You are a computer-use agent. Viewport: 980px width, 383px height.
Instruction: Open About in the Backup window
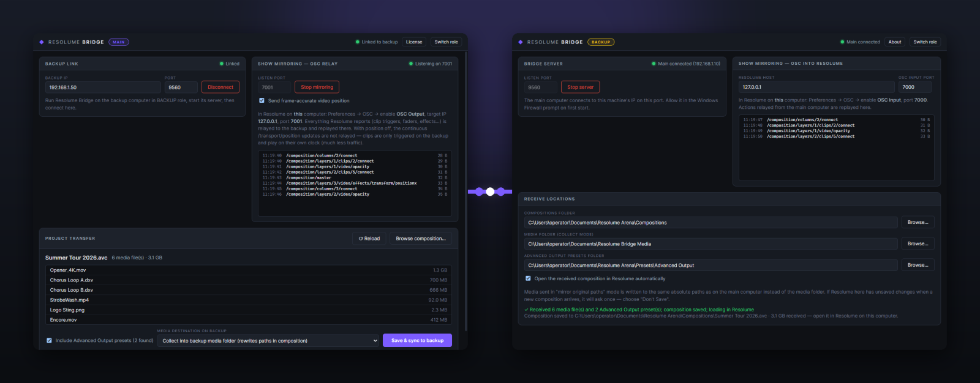tap(895, 42)
